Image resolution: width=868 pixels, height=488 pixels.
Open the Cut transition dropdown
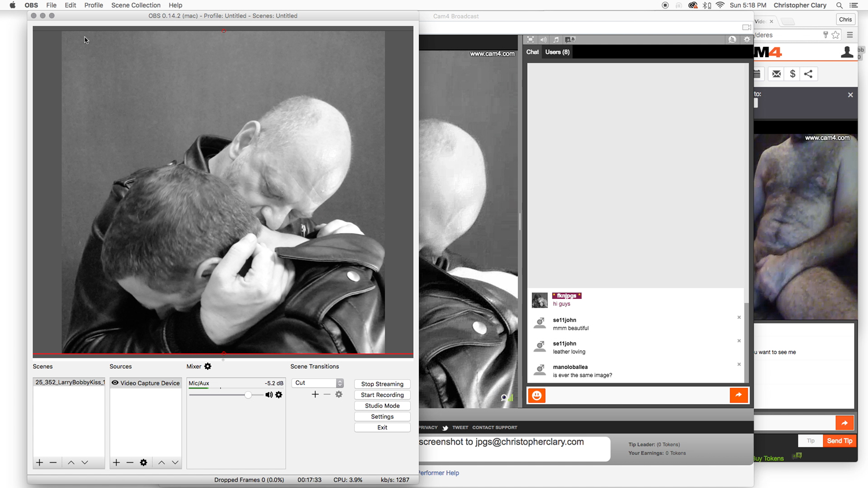[x=318, y=383]
